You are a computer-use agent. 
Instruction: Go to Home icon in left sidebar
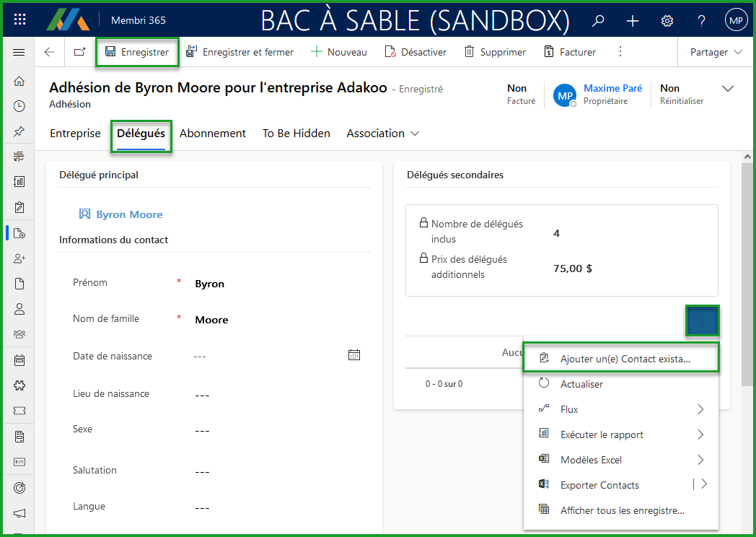[19, 82]
